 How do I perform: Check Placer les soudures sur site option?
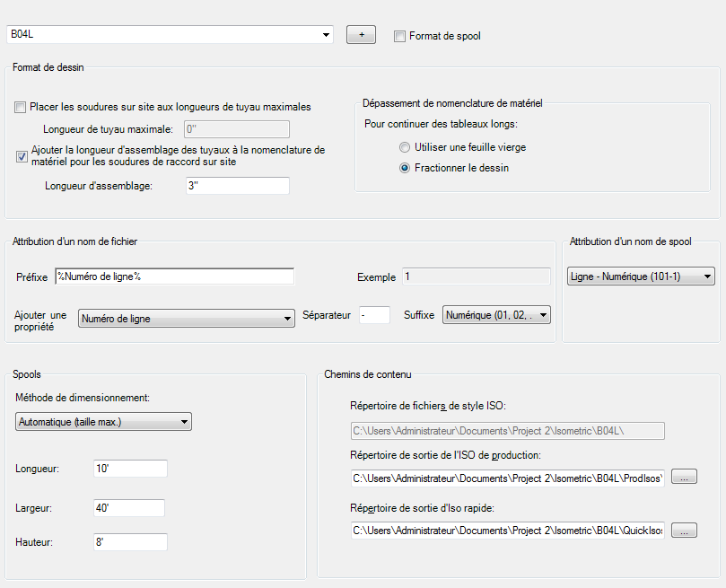tap(21, 107)
